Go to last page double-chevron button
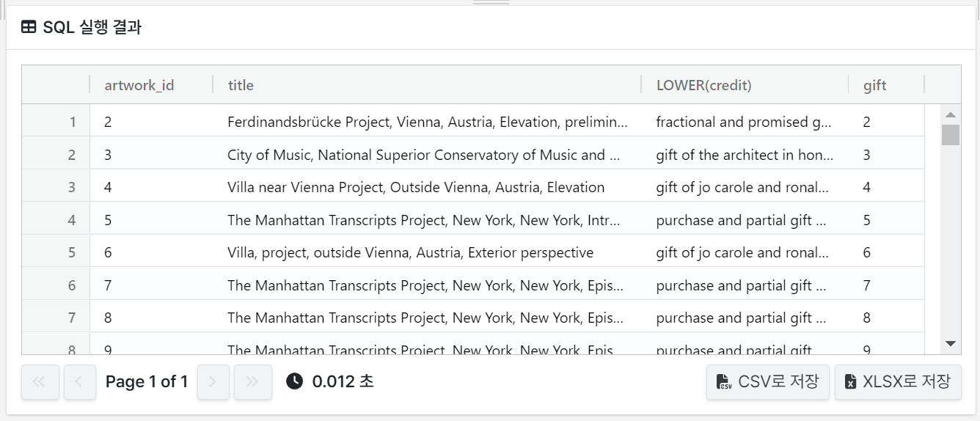 pyautogui.click(x=253, y=382)
